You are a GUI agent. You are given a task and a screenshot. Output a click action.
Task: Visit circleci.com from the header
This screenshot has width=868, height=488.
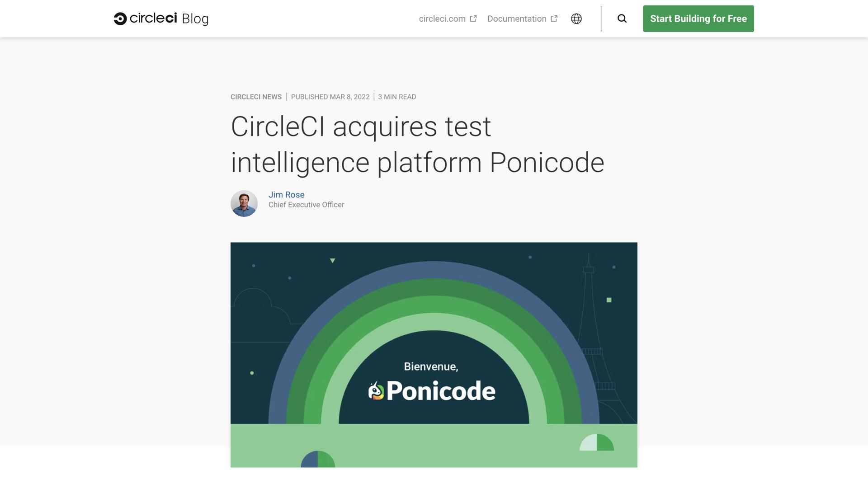[x=442, y=19]
